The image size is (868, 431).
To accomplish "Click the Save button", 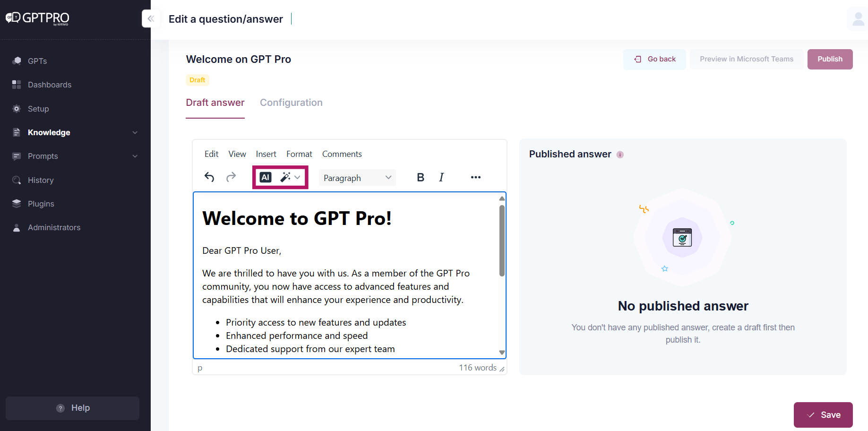I will [x=823, y=414].
